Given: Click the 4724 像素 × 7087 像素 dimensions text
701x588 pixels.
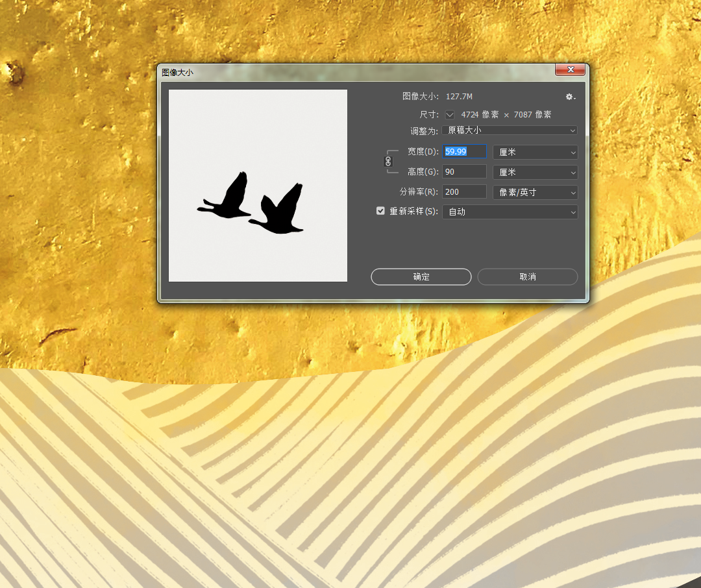Looking at the screenshot, I should click(x=506, y=115).
